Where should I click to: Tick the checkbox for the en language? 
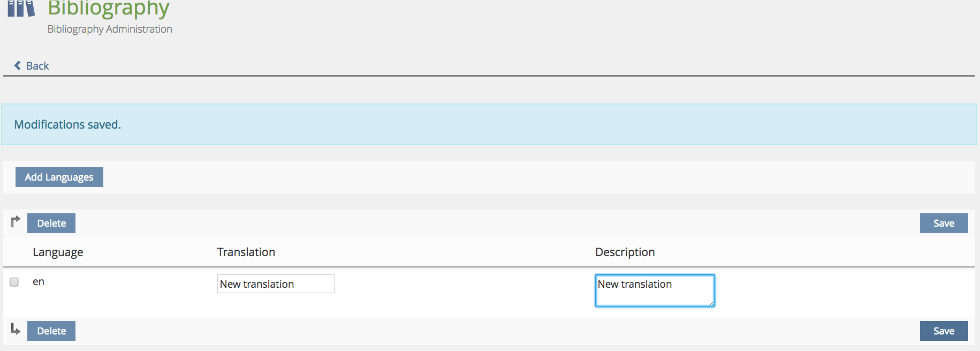[14, 282]
